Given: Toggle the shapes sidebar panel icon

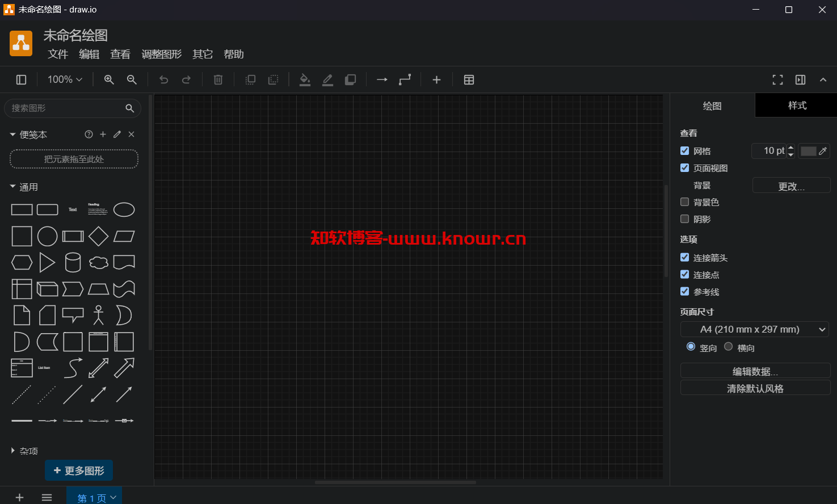Looking at the screenshot, I should 21,80.
